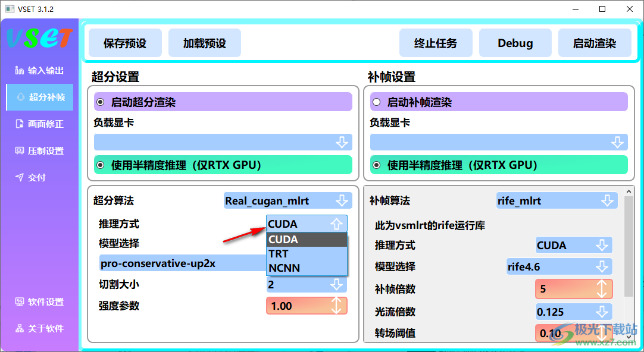
Task: Click the 关于软件 sidebar icon
Action: pos(19,329)
